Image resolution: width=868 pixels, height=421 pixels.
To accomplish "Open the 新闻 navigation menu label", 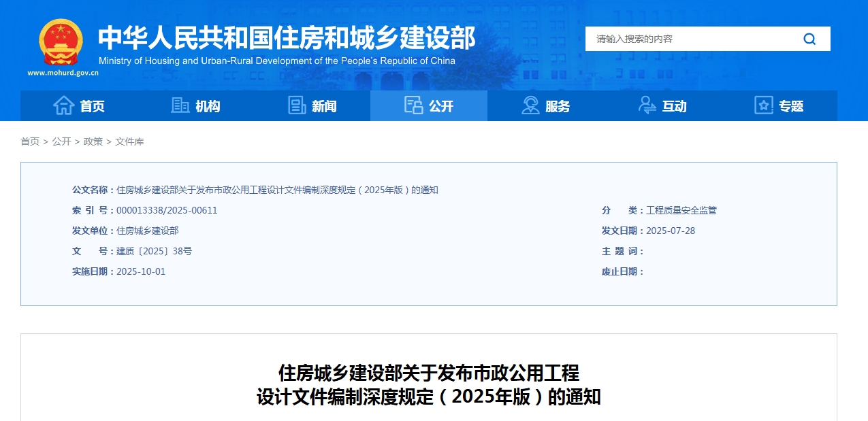I will click(x=324, y=106).
